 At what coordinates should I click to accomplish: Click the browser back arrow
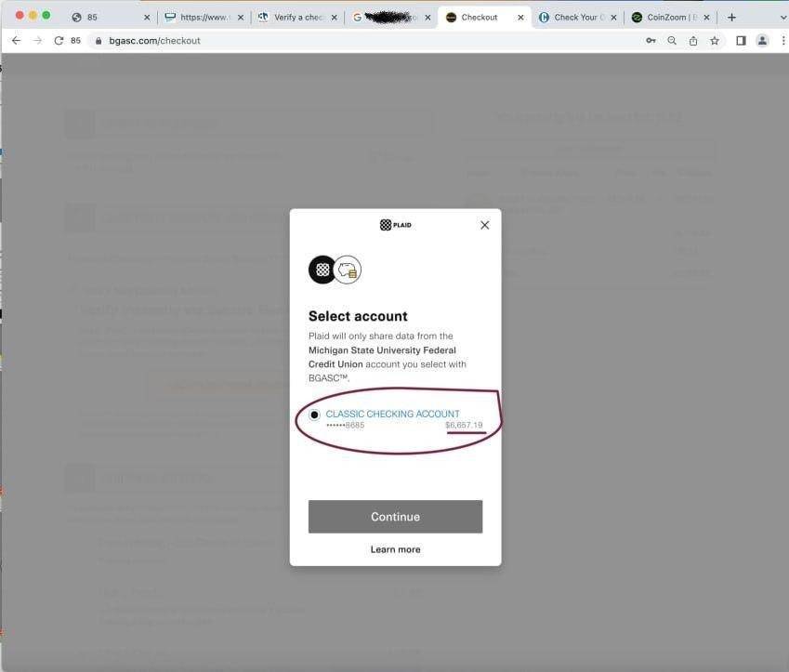(16, 41)
